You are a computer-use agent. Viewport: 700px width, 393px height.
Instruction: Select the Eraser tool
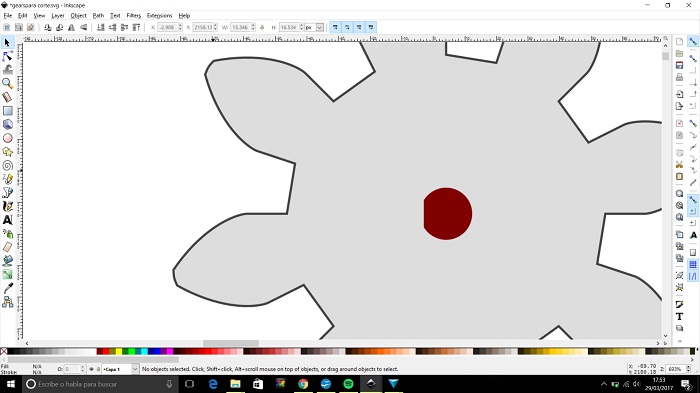point(7,247)
